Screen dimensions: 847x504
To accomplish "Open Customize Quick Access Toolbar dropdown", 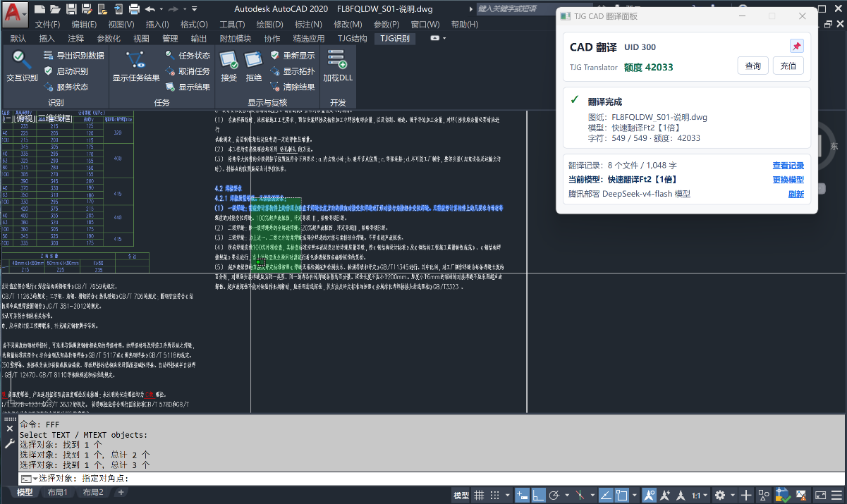I will 196,9.
